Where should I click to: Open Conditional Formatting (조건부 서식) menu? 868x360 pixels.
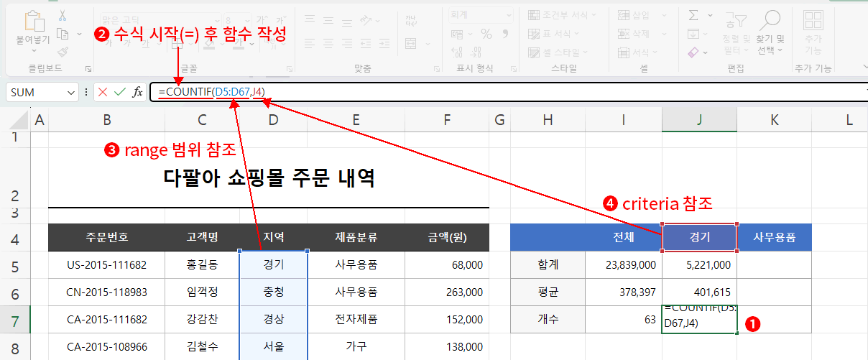pyautogui.click(x=562, y=14)
